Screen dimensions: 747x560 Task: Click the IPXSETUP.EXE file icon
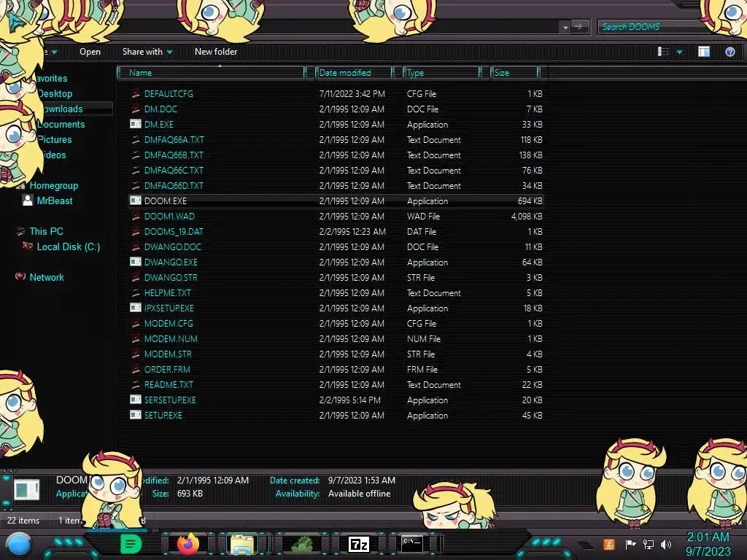(136, 308)
